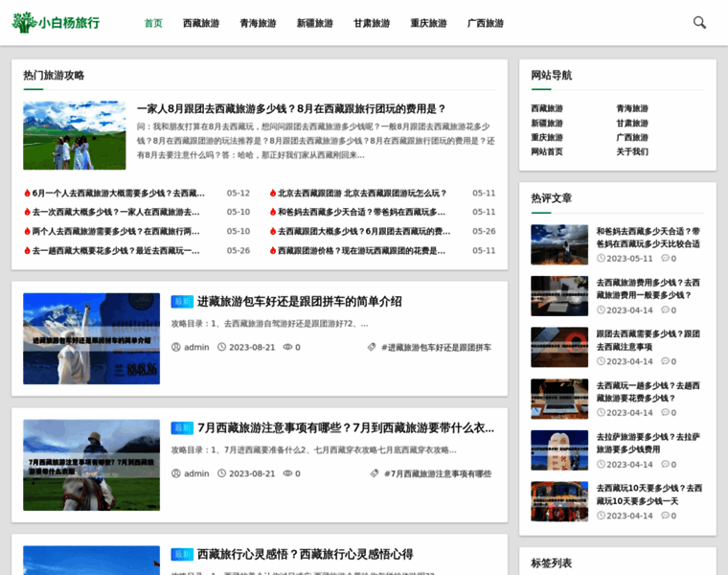Image resolution: width=728 pixels, height=575 pixels.
Task: Open the 西藏旅游 header menu item
Action: click(200, 23)
